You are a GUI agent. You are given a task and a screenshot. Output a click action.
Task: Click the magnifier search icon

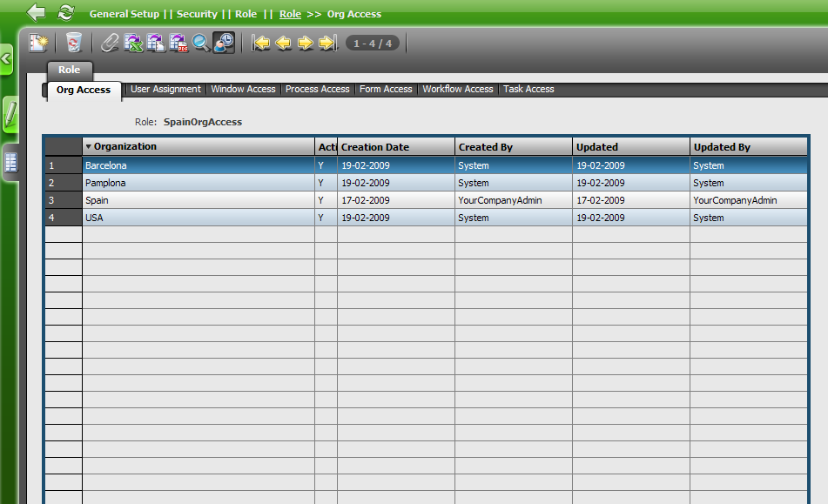coord(201,43)
